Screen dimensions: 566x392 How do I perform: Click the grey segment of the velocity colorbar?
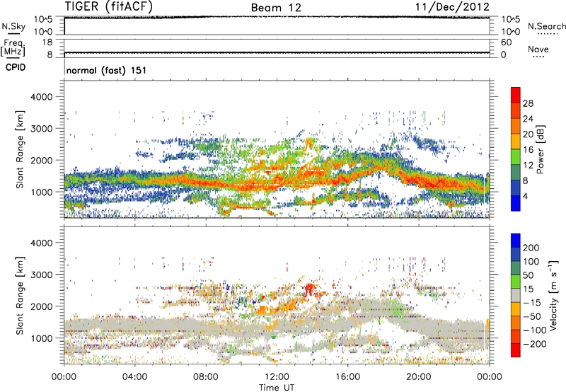[516, 296]
